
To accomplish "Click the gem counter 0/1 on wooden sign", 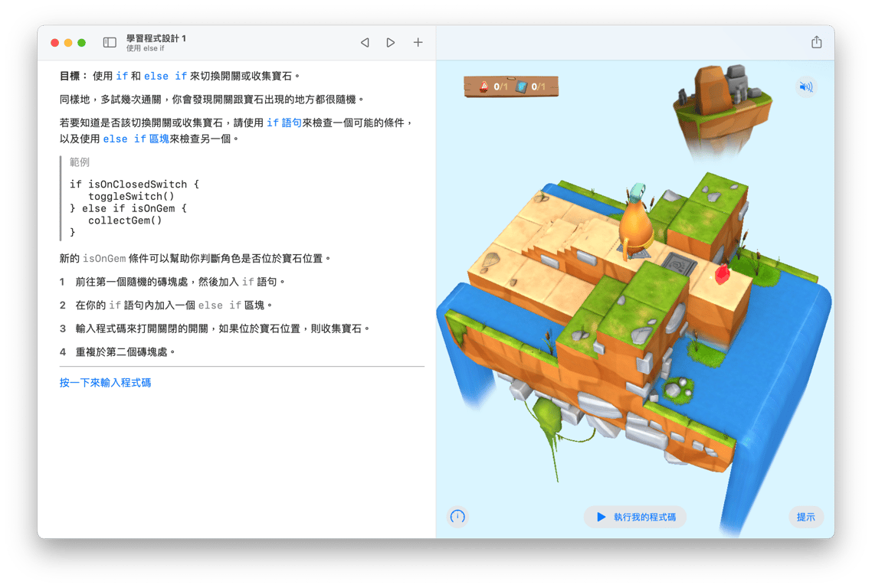I will [493, 87].
